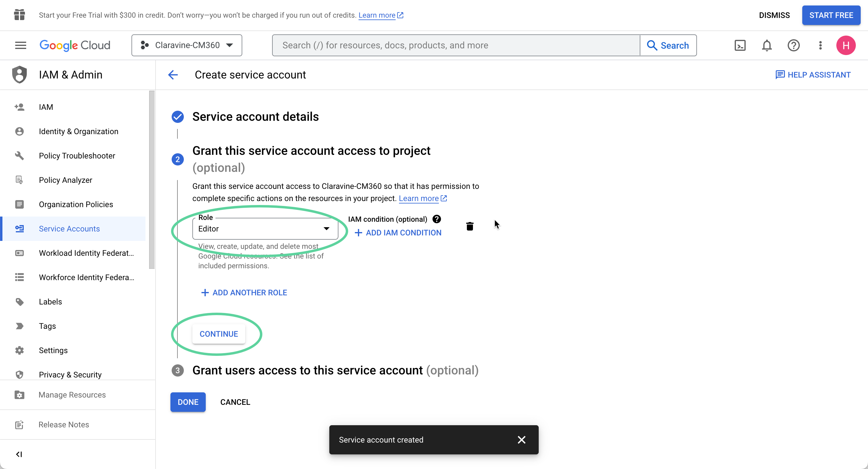
Task: Click the IAM sidebar icon
Action: click(19, 107)
